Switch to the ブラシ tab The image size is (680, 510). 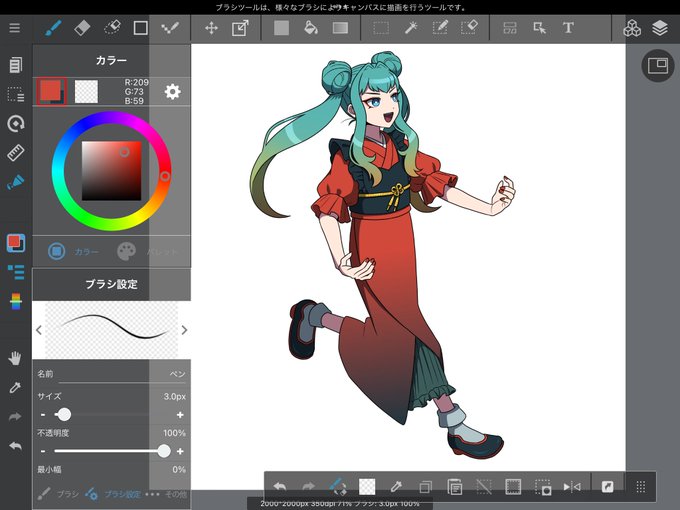tap(57, 494)
